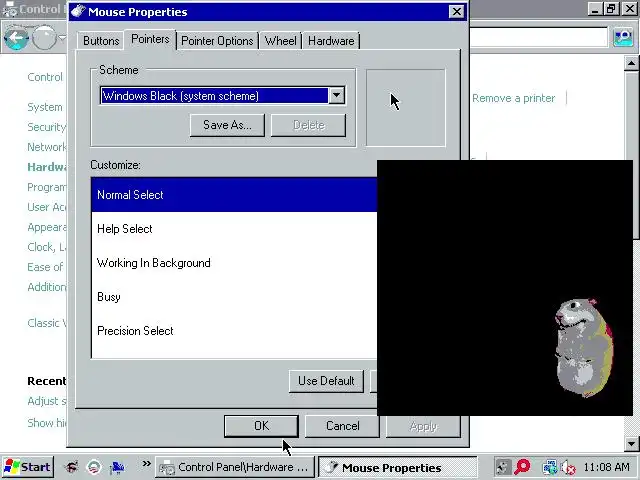The height and width of the screenshot is (480, 640).
Task: Select Normal Select in the Customize list
Action: [234, 195]
